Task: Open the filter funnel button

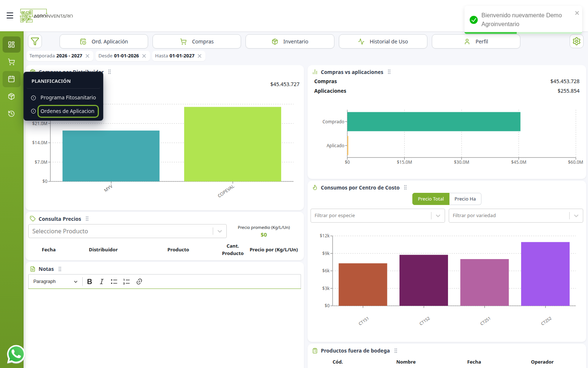Action: [x=35, y=41]
